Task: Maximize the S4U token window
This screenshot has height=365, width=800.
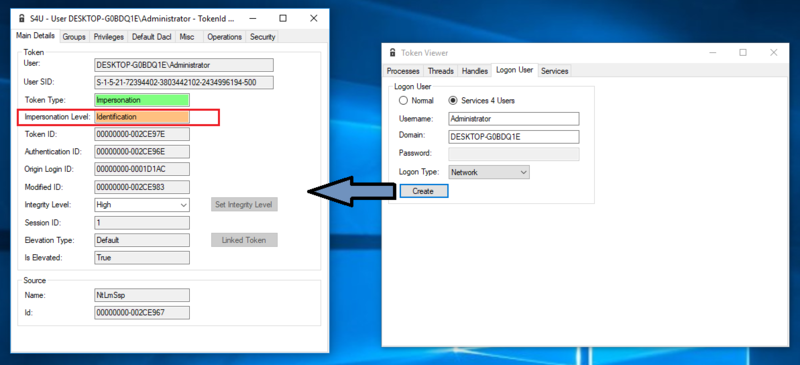Action: pos(283,18)
